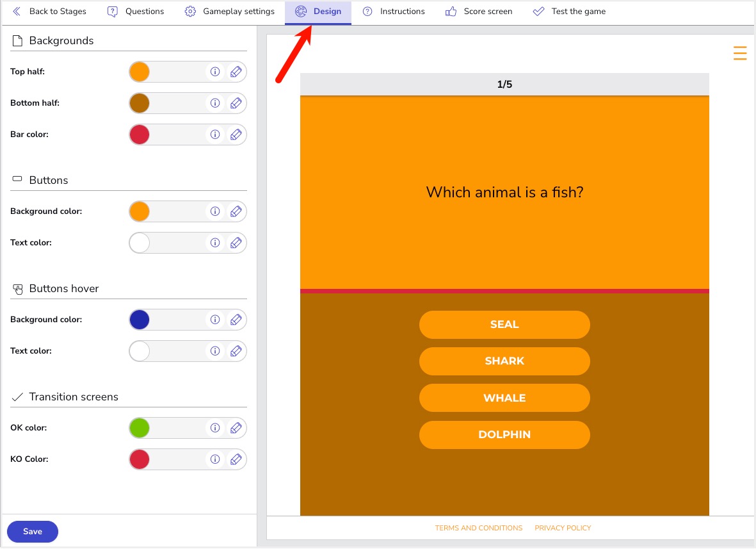Open the Terms and Conditions link
The width and height of the screenshot is (756, 549).
click(x=478, y=528)
